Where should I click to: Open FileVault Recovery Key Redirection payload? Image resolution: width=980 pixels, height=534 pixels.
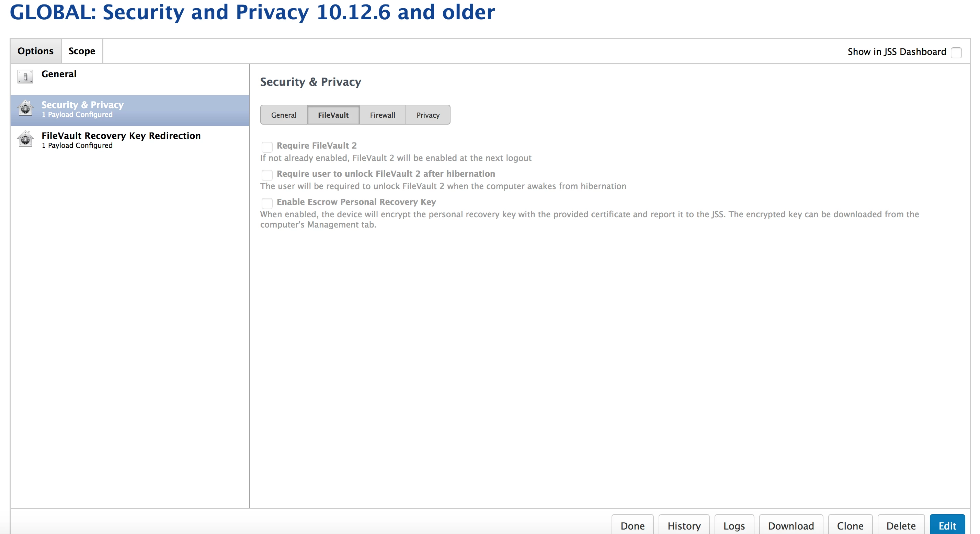pyautogui.click(x=130, y=141)
